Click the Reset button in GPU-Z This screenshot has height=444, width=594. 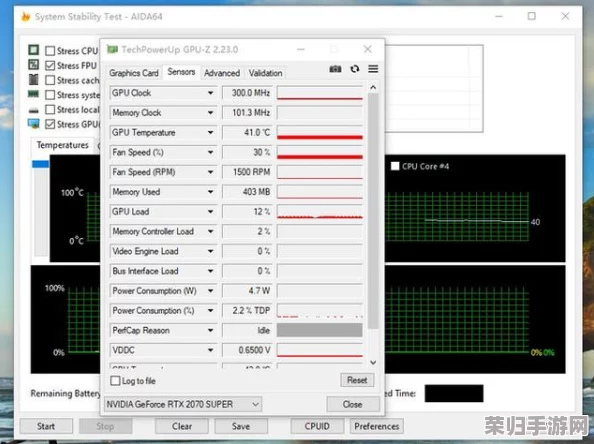coord(357,380)
